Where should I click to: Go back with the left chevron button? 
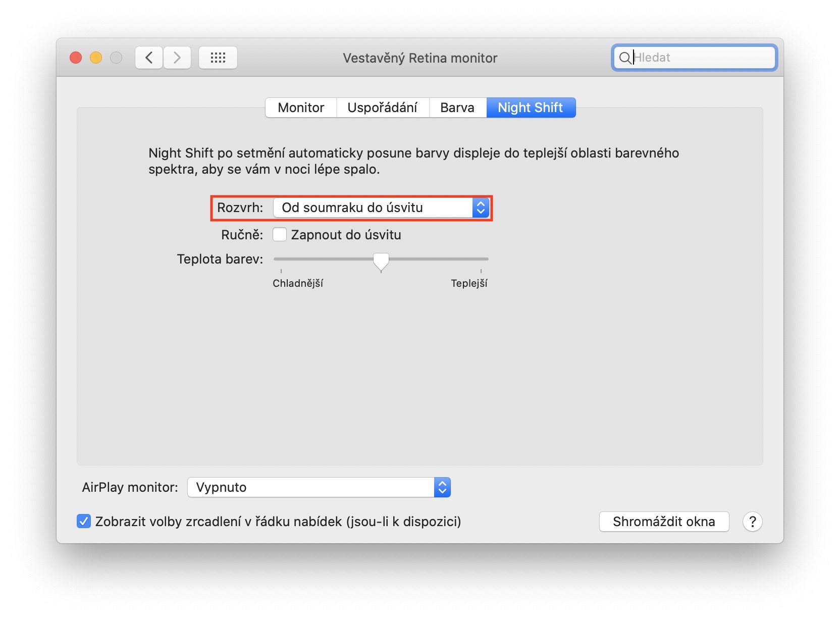click(x=149, y=58)
